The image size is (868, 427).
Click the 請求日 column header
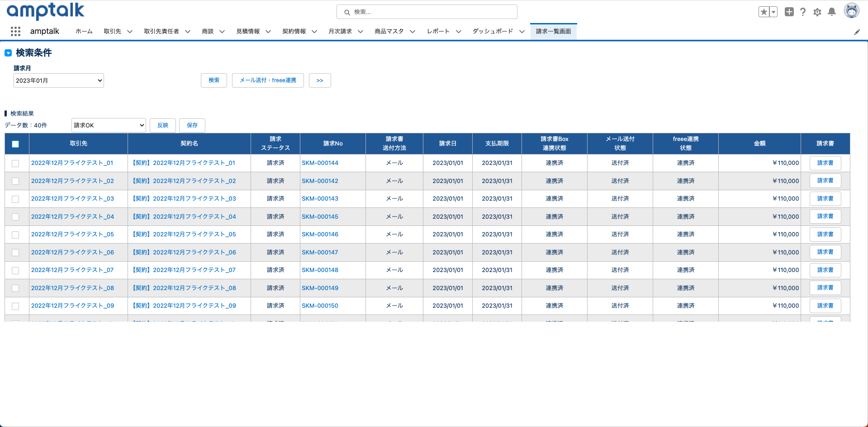click(448, 144)
